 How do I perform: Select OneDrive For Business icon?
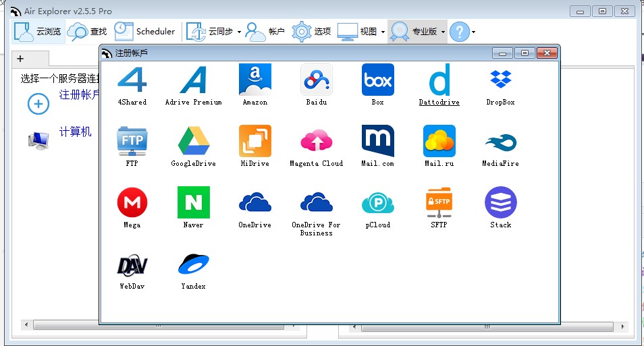pos(316,203)
